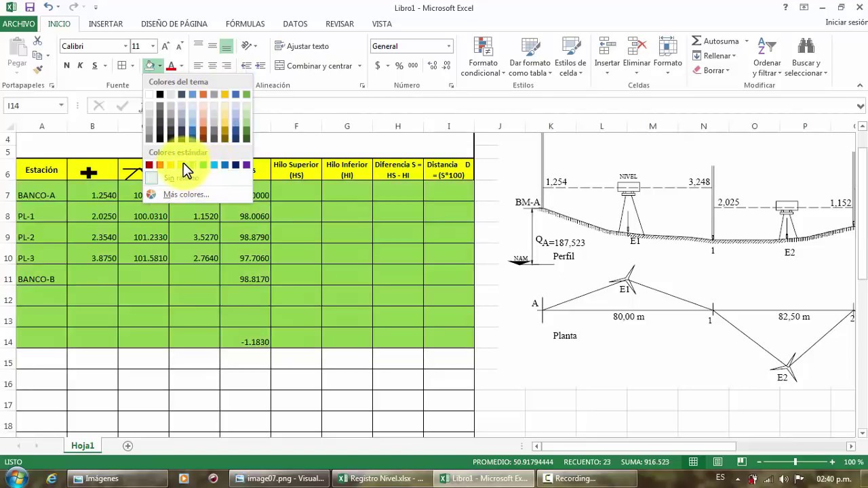Click the Copy icon in Portapapeles
The image size is (868, 488).
pyautogui.click(x=38, y=56)
